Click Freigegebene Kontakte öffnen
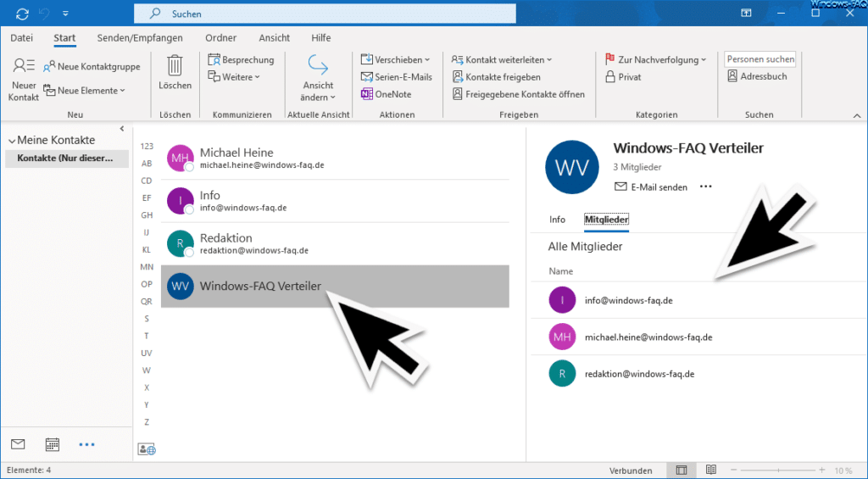Image resolution: width=868 pixels, height=479 pixels. (518, 94)
